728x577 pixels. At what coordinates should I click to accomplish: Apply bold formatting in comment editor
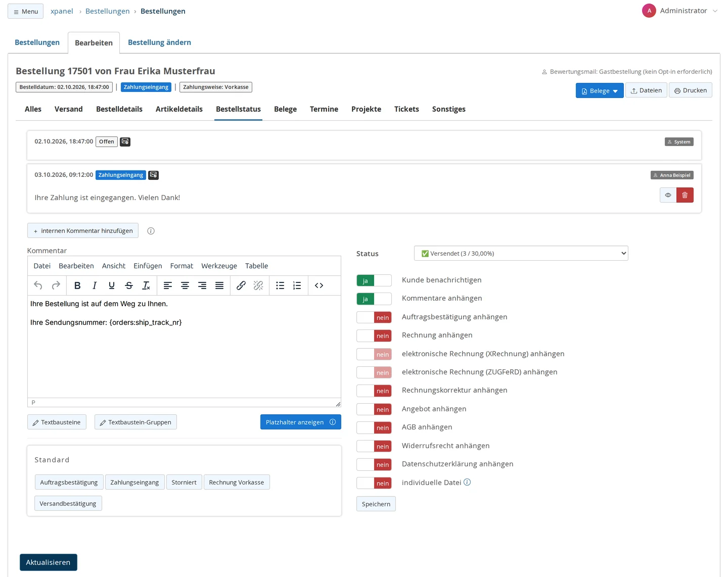pyautogui.click(x=77, y=285)
